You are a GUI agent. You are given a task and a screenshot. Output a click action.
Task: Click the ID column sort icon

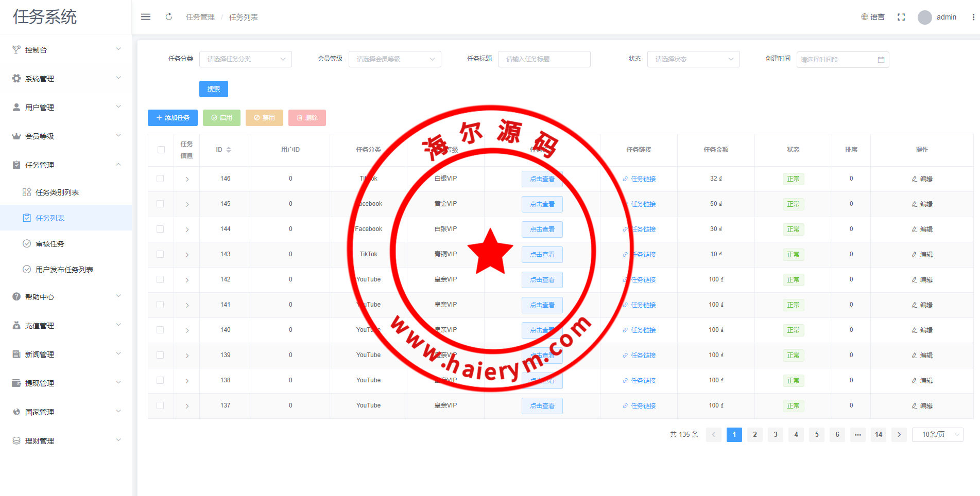pyautogui.click(x=229, y=150)
